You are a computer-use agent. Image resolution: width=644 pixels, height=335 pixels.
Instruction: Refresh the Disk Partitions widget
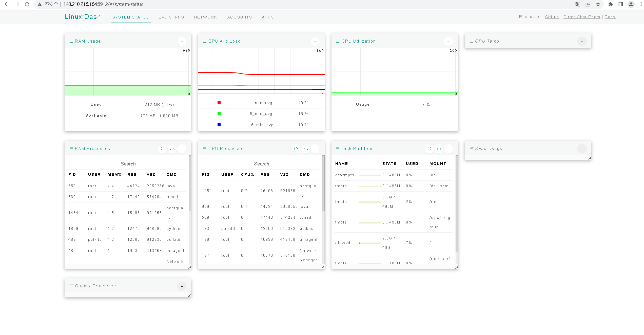point(430,149)
